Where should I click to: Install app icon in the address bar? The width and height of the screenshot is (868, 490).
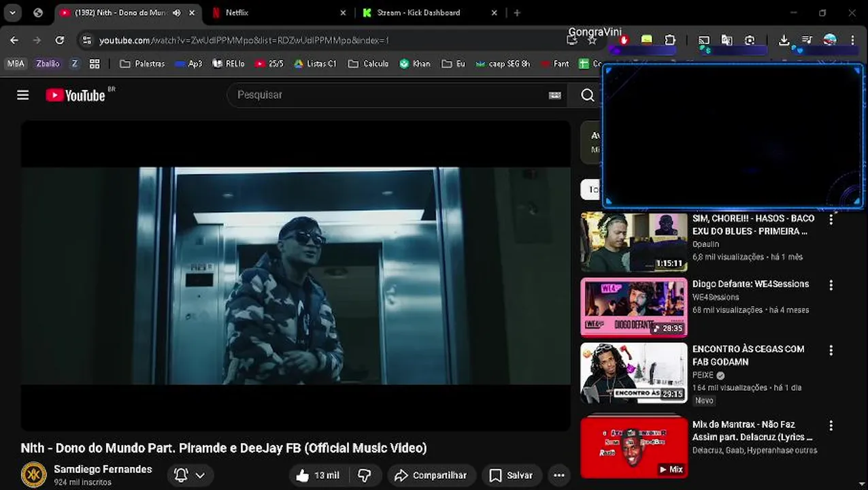(x=571, y=40)
